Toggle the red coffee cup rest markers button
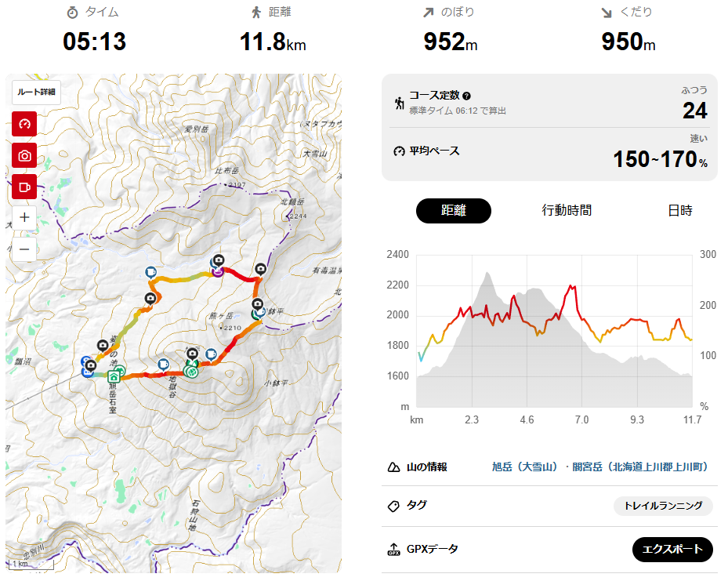This screenshot has height=581, width=728. pos(24,187)
